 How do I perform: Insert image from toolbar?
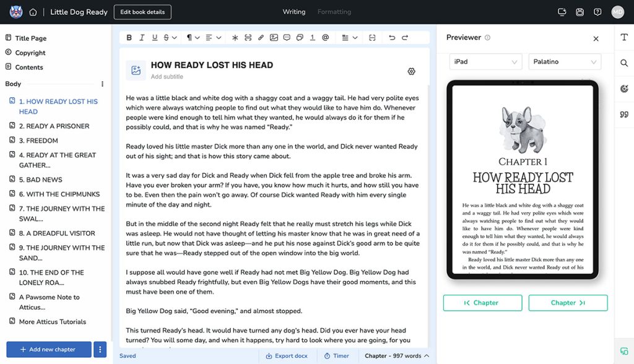(x=274, y=38)
